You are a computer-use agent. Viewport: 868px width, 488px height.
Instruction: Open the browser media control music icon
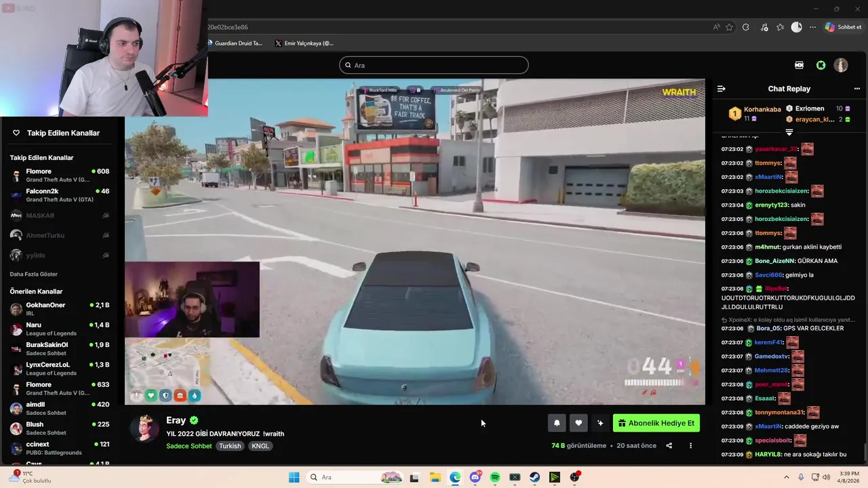coord(764,27)
